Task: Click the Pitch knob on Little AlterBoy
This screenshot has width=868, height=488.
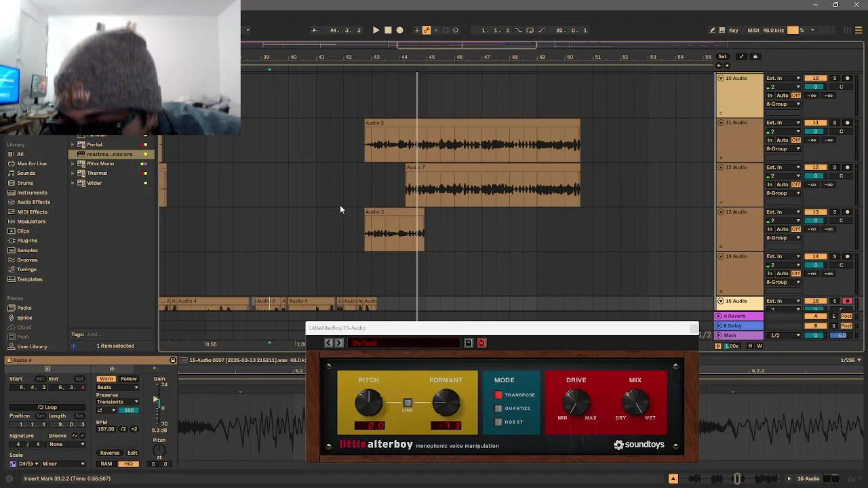Action: [x=368, y=403]
